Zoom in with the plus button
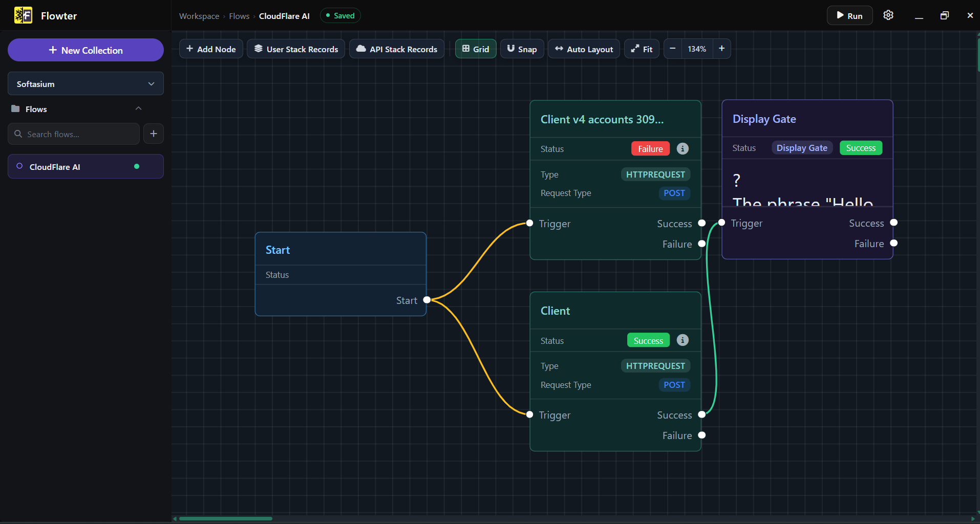 point(721,49)
